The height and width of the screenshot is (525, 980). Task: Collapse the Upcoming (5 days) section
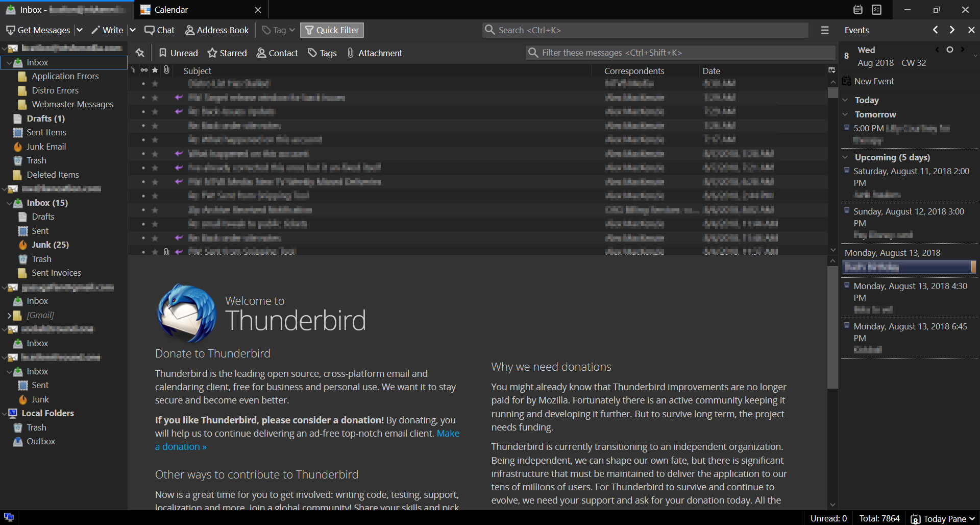[x=845, y=157]
